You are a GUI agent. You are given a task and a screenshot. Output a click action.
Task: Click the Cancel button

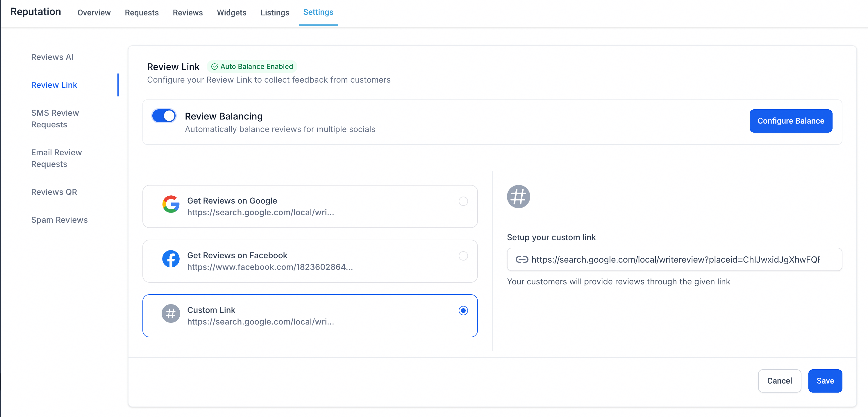779,381
